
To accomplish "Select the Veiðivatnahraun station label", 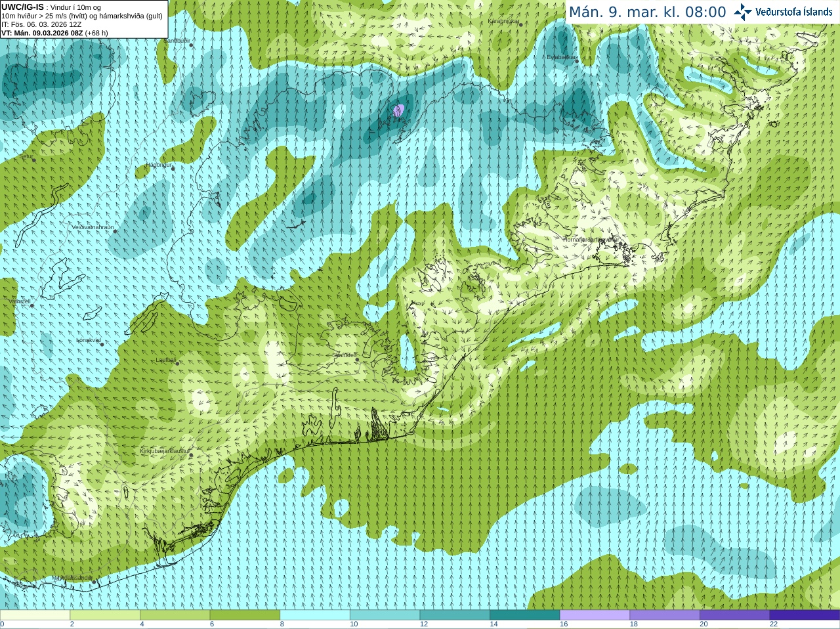I will click(93, 227).
